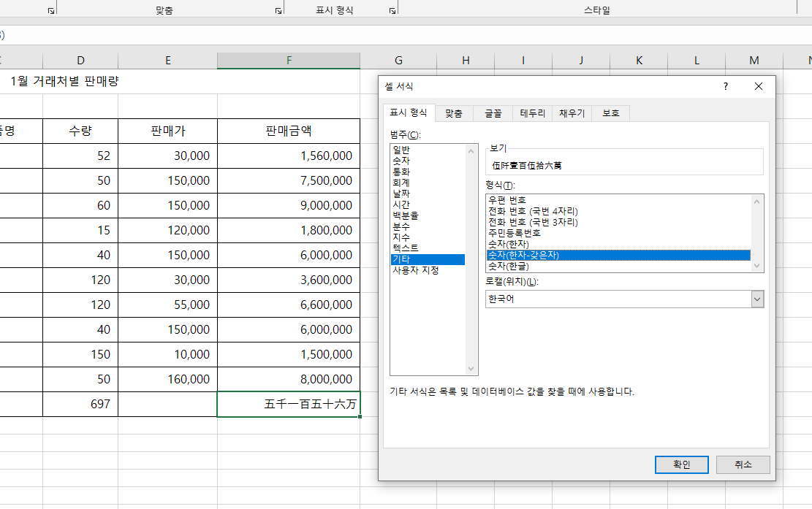The image size is (812, 509).
Task: Choose 전화 번호 (국번 3자리) format
Action: (618, 222)
